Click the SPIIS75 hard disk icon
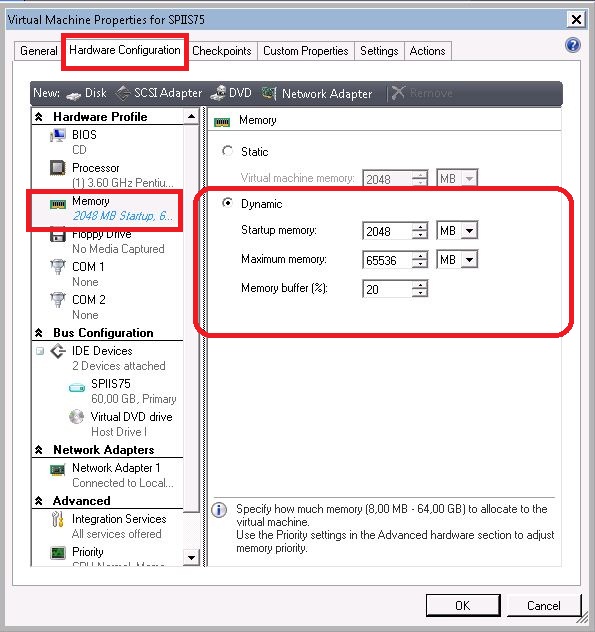 tap(77, 388)
